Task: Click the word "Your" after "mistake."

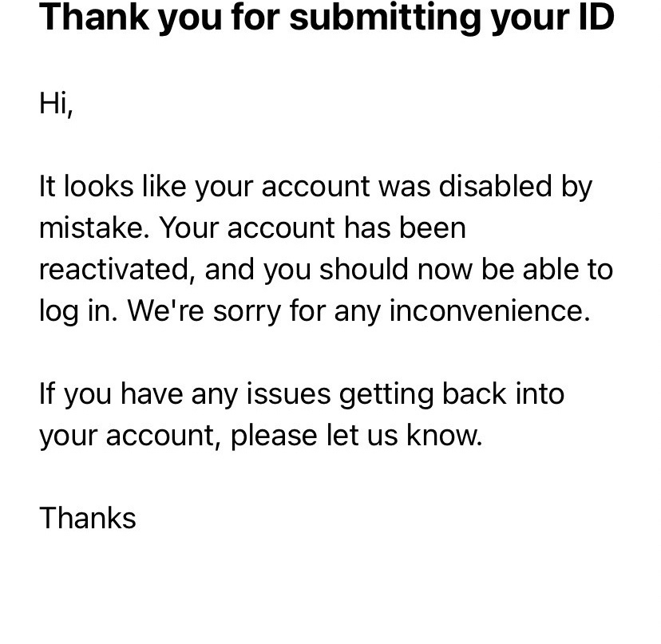Action: click(189, 227)
